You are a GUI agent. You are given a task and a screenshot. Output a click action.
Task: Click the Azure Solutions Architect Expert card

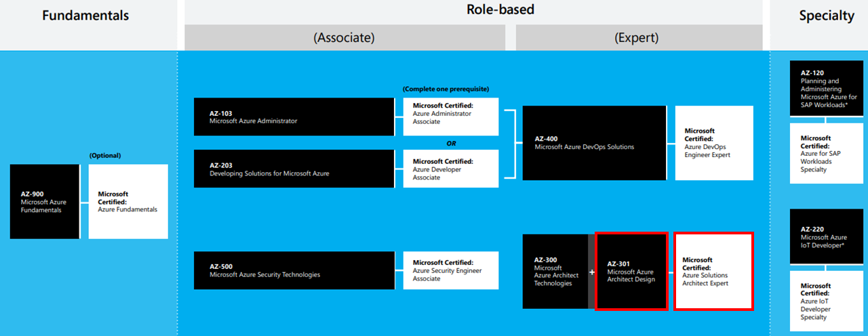pyautogui.click(x=713, y=271)
